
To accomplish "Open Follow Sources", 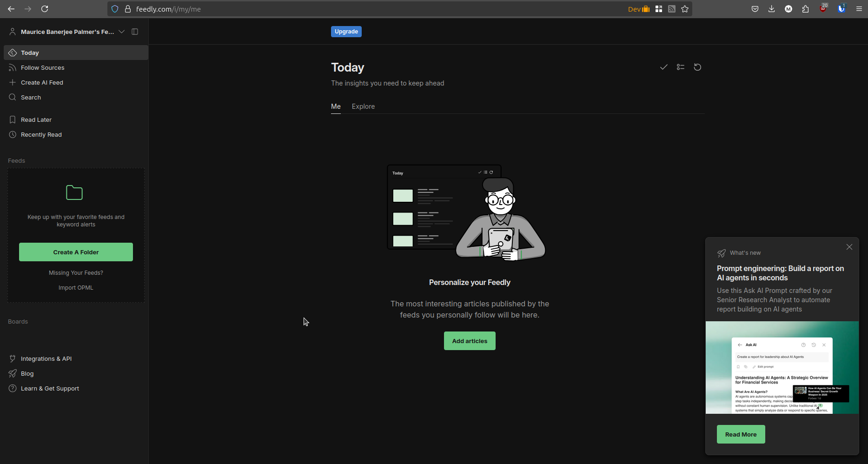I will click(42, 67).
